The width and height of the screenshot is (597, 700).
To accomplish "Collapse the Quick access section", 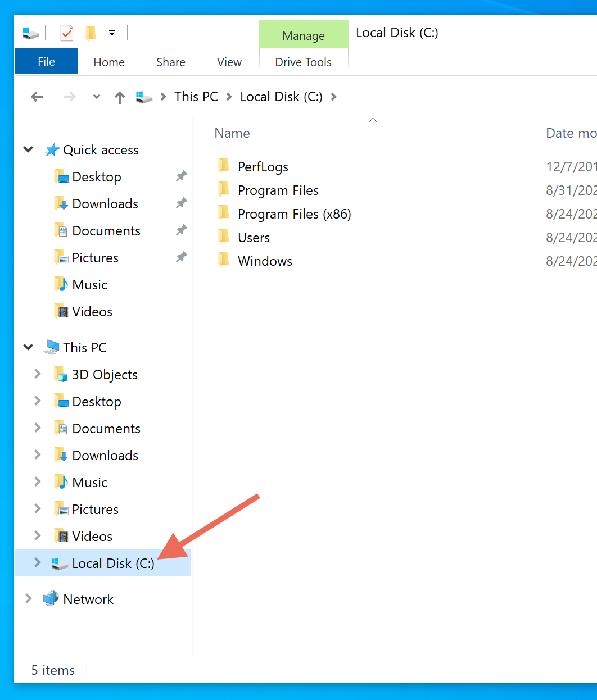I will pyautogui.click(x=28, y=149).
